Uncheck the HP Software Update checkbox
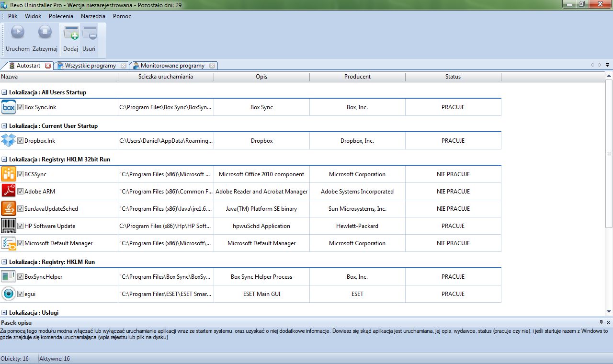Viewport: 613px width, 364px height. [x=20, y=226]
